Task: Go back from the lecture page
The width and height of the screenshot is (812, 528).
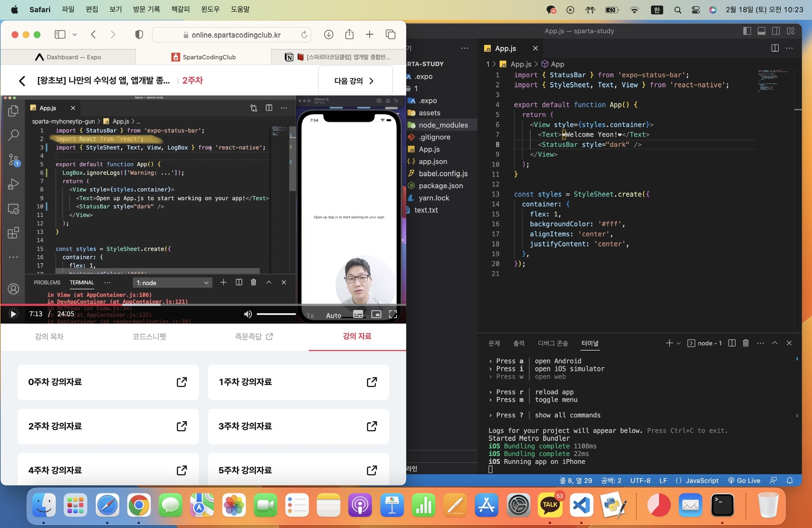Action: [x=22, y=81]
